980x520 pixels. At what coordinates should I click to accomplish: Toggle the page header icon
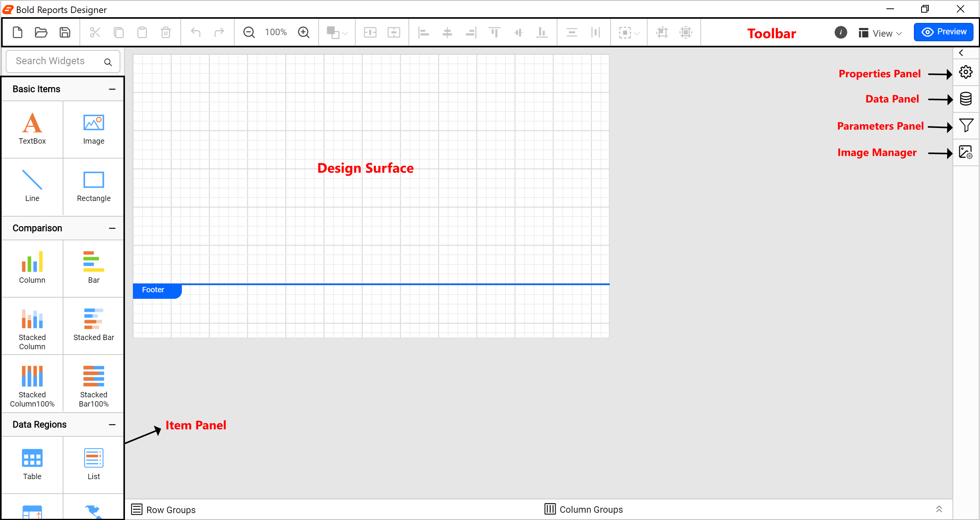(370, 32)
